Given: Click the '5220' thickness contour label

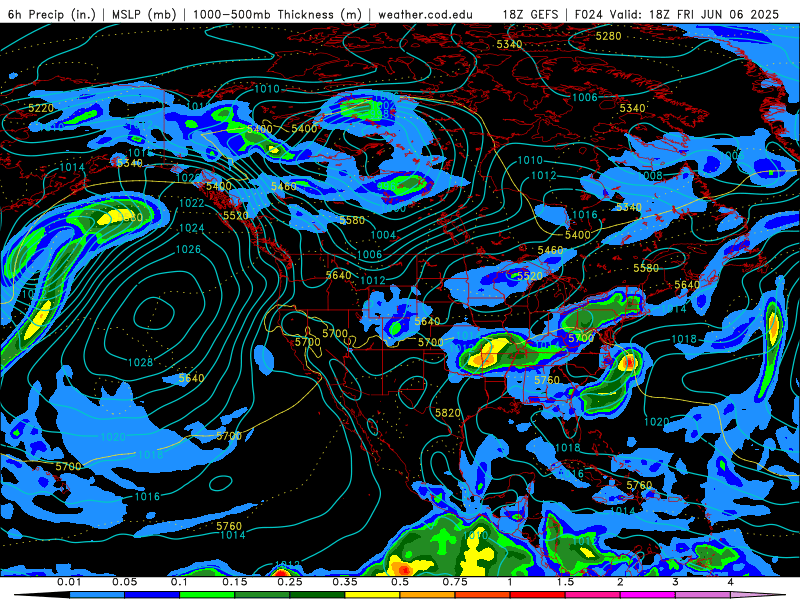Looking at the screenshot, I should (41, 108).
